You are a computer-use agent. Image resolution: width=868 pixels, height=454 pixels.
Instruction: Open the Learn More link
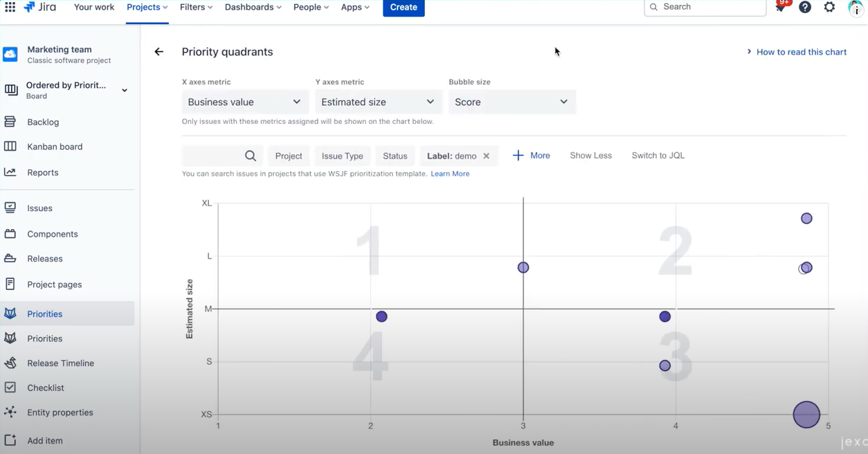click(450, 174)
